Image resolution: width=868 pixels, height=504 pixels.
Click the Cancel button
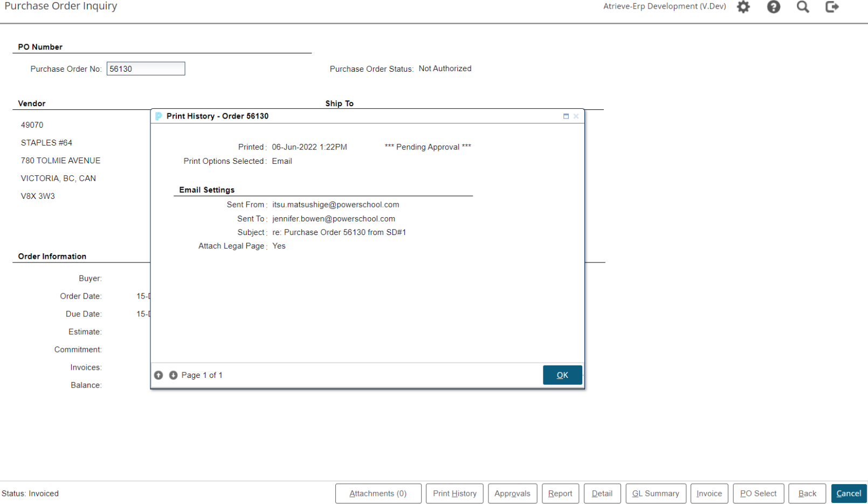point(849,494)
